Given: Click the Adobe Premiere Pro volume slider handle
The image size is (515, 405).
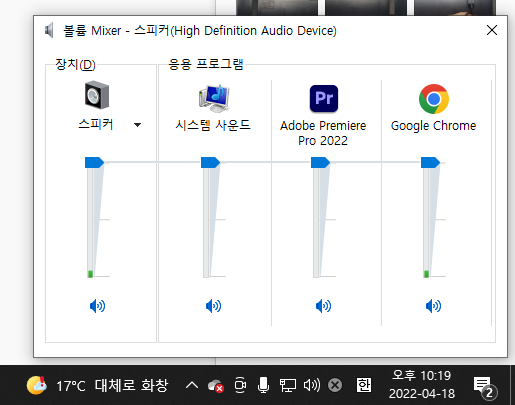Looking at the screenshot, I should coord(320,162).
